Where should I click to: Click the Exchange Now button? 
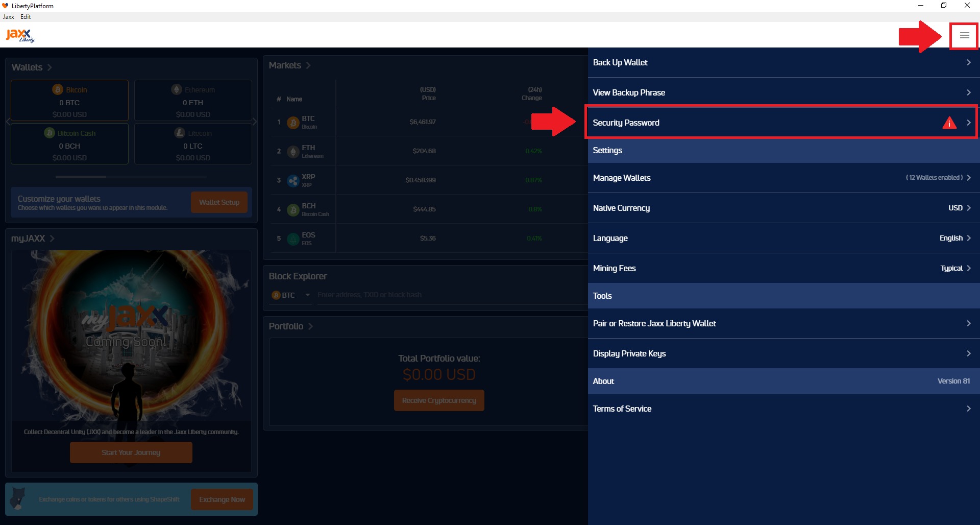[222, 499]
